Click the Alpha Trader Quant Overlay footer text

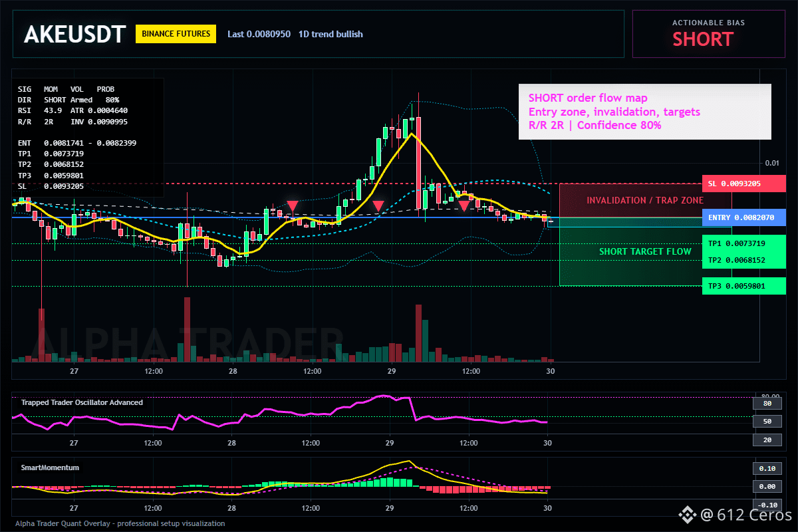[120, 523]
